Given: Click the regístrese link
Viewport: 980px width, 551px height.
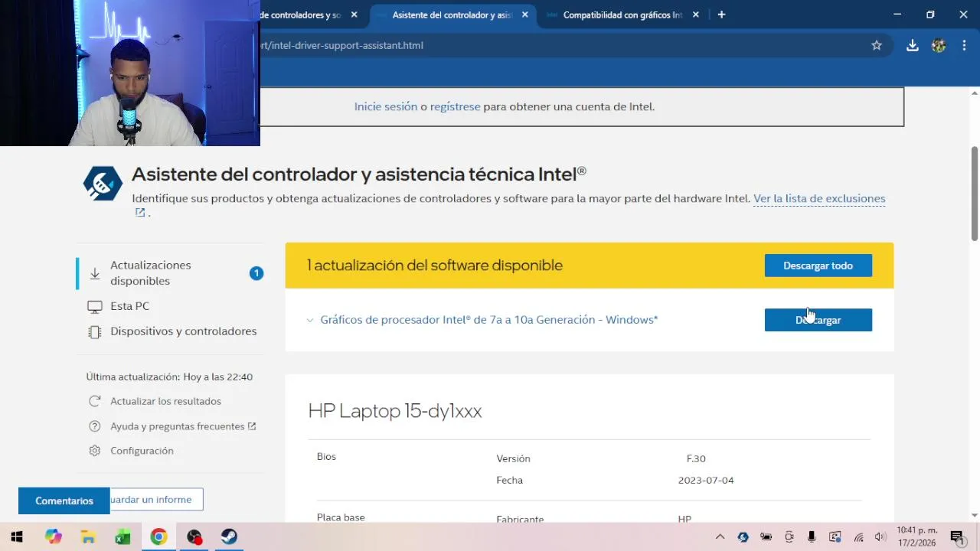Looking at the screenshot, I should [x=455, y=106].
